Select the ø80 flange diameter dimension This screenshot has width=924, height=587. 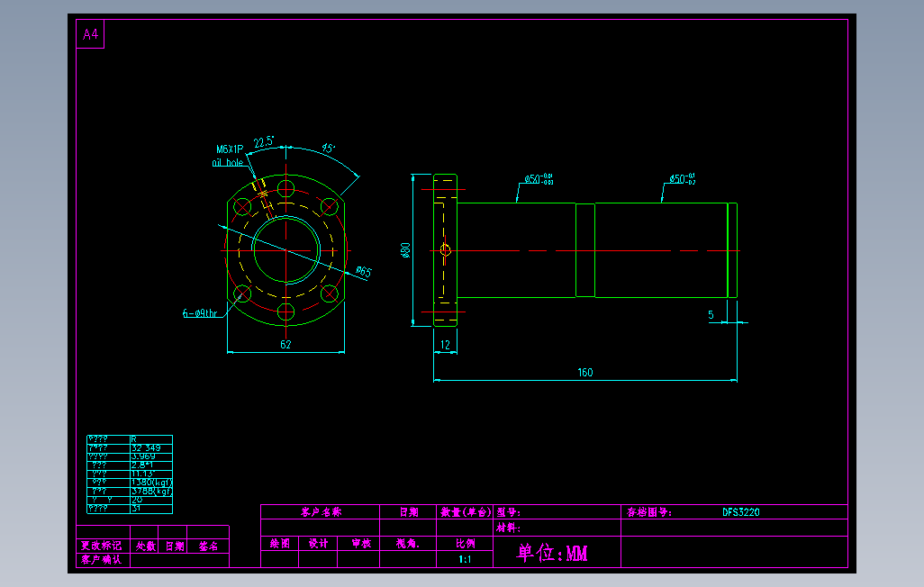tap(405, 250)
